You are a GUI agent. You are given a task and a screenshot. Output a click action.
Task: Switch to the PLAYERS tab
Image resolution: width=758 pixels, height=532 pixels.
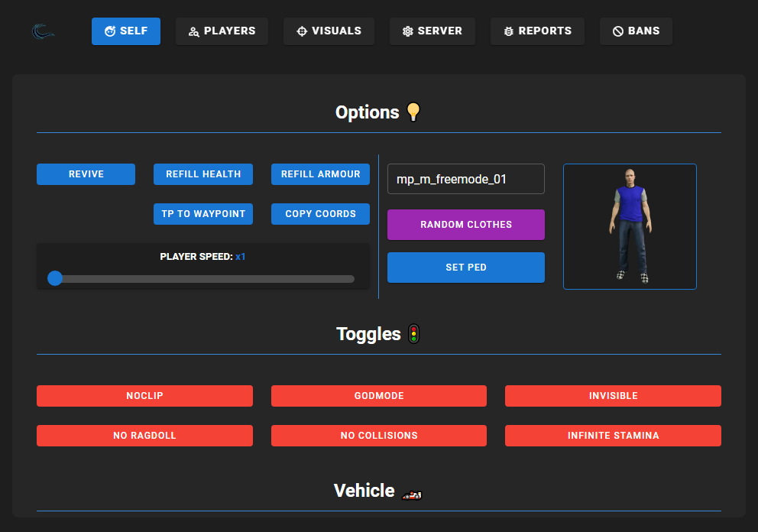tap(222, 31)
